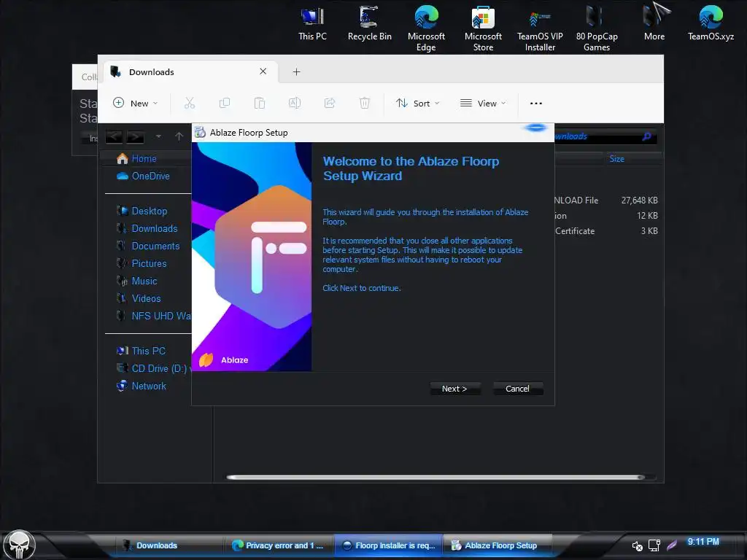Image resolution: width=747 pixels, height=560 pixels.
Task: Click the Cut icon in Explorer toolbar
Action: (x=190, y=103)
